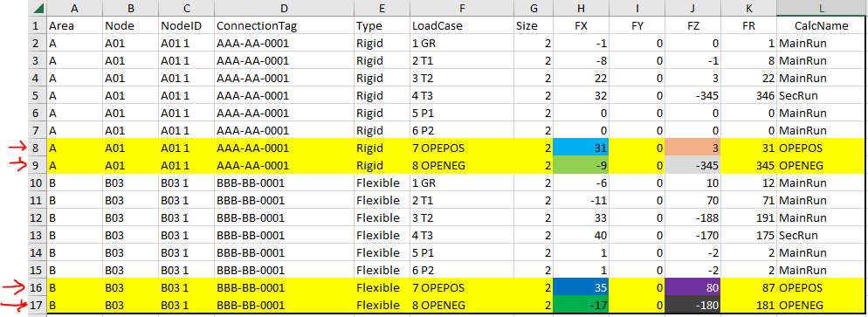Image resolution: width=868 pixels, height=317 pixels.
Task: Select column L header
Action: (822, 9)
